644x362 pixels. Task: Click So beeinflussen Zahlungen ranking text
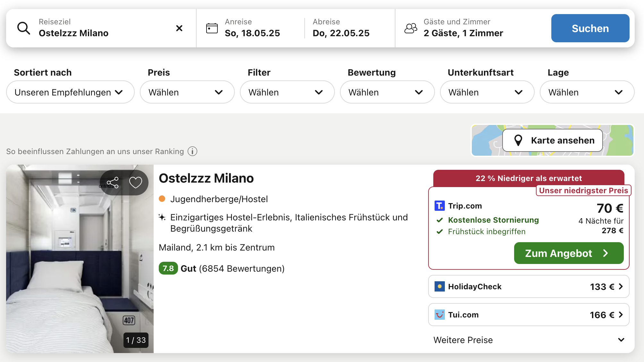(x=95, y=151)
